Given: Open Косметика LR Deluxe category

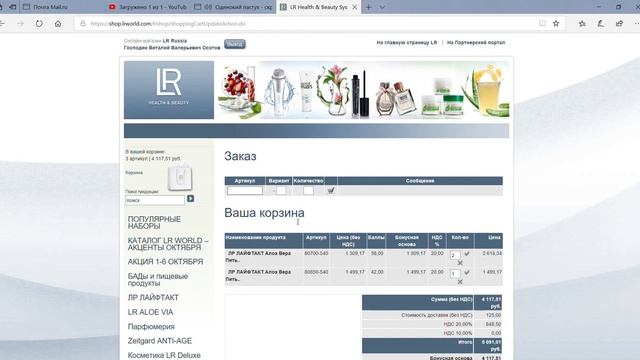Looking at the screenshot, I should pos(164,355).
